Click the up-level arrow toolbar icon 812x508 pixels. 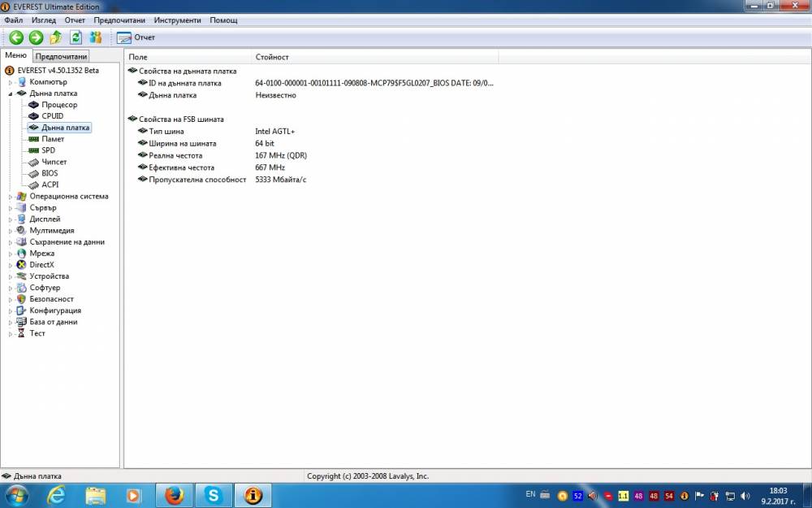[56, 37]
